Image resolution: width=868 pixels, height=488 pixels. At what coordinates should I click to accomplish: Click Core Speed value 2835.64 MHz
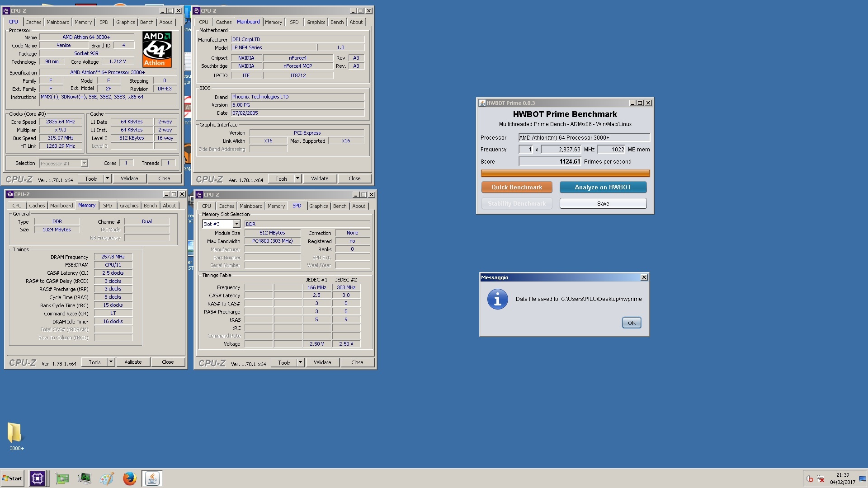coord(61,122)
